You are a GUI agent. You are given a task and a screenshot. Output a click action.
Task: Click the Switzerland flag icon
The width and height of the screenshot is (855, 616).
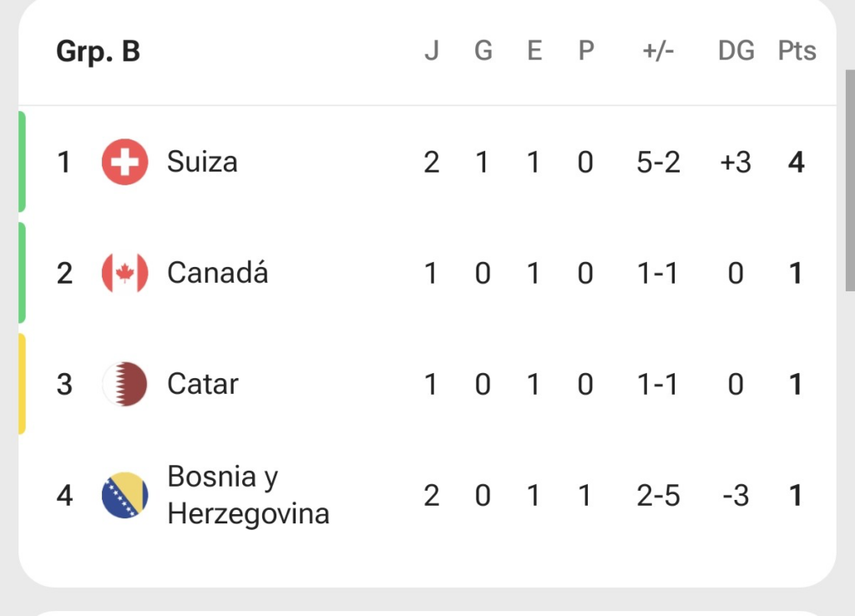pyautogui.click(x=124, y=162)
